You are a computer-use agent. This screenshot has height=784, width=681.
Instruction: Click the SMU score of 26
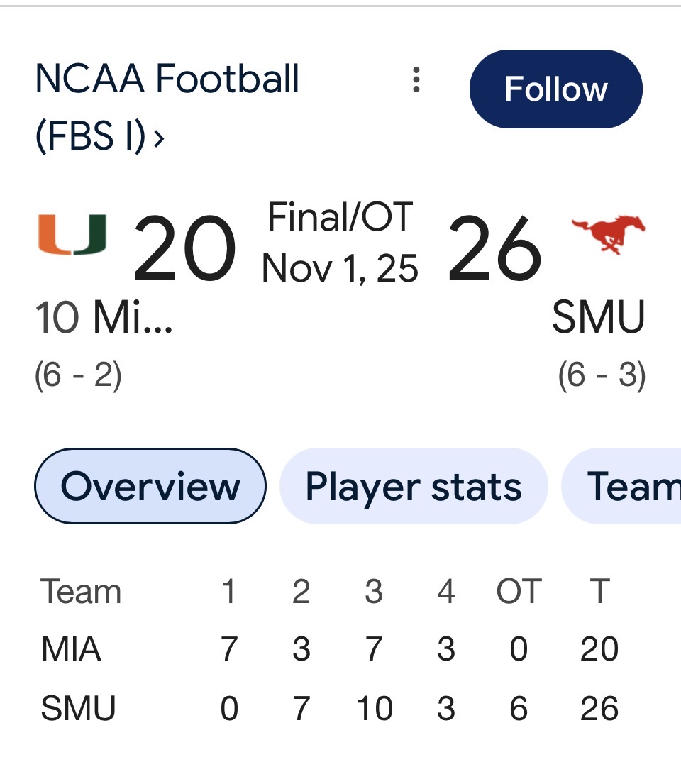494,248
